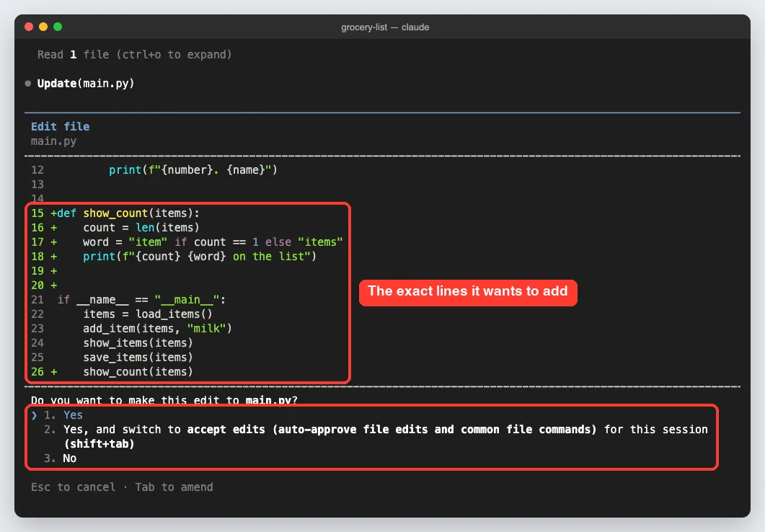Click 'Read 1 file (ctrl+o to expand)' line

click(135, 55)
